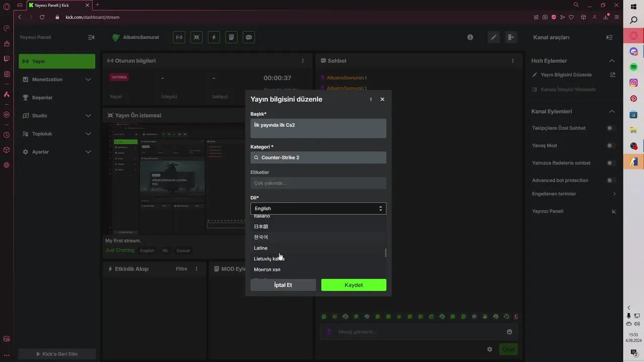Click the pencil edit layout icon
Screen dimensions: 644x362
[494, 37]
